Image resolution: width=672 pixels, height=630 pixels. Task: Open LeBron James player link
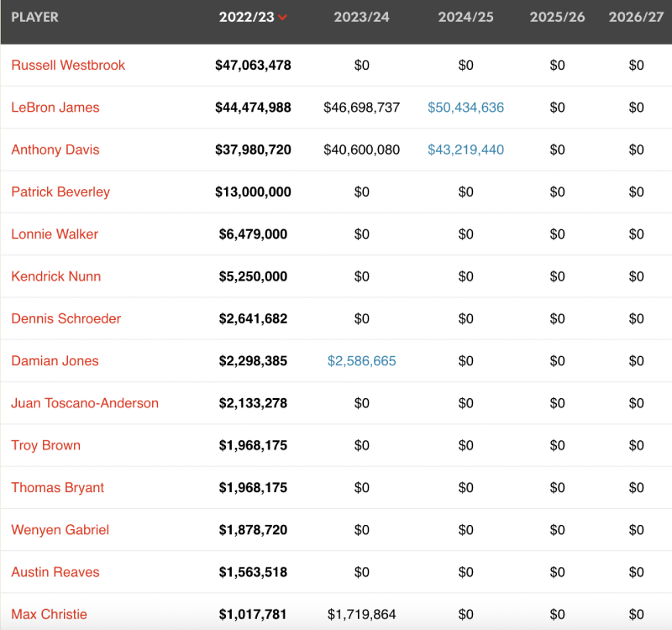pyautogui.click(x=55, y=108)
